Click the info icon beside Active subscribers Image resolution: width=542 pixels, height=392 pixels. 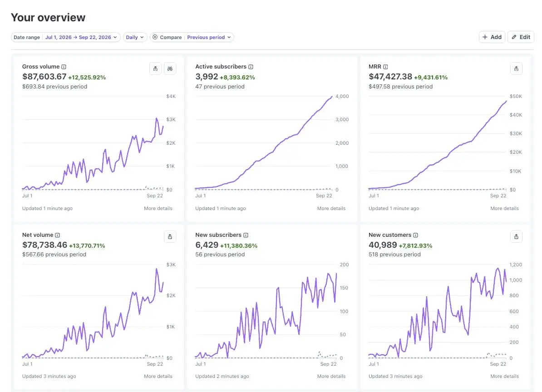(x=251, y=67)
